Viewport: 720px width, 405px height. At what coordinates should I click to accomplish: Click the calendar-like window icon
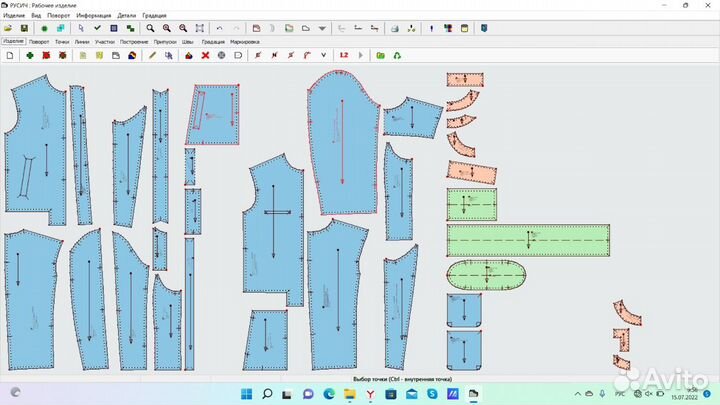coord(464,28)
